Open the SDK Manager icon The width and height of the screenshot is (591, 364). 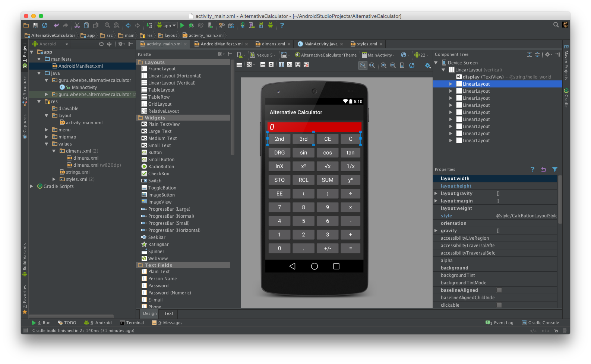(261, 25)
